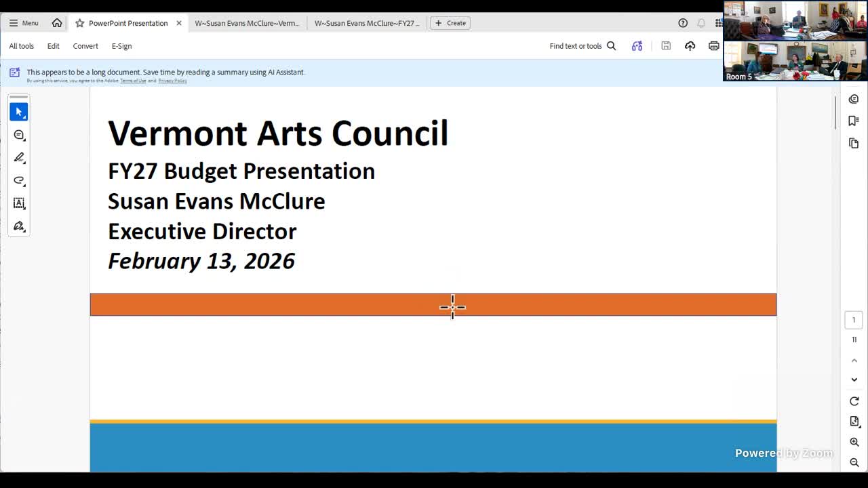Activate the text box selection tool
The width and height of the screenshot is (868, 488).
(19, 203)
